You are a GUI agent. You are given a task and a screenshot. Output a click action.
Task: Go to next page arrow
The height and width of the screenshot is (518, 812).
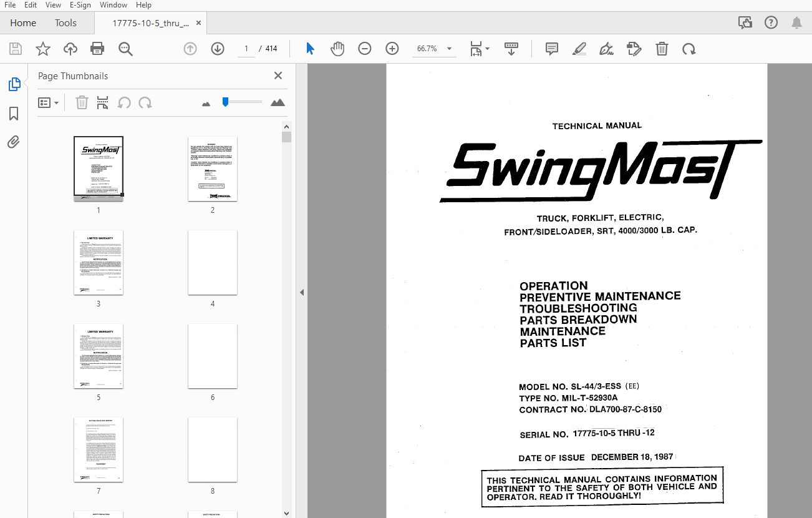tap(218, 49)
